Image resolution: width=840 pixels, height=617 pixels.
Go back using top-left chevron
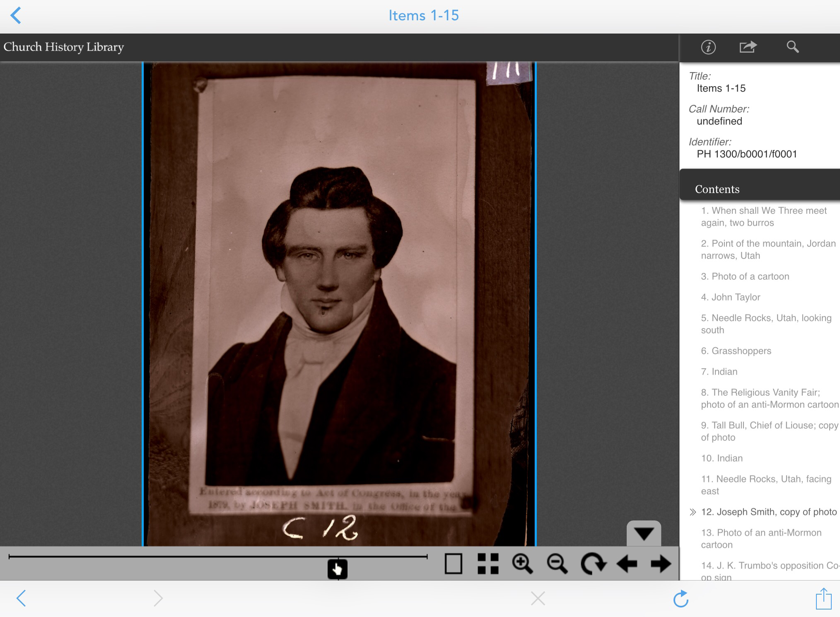(16, 16)
